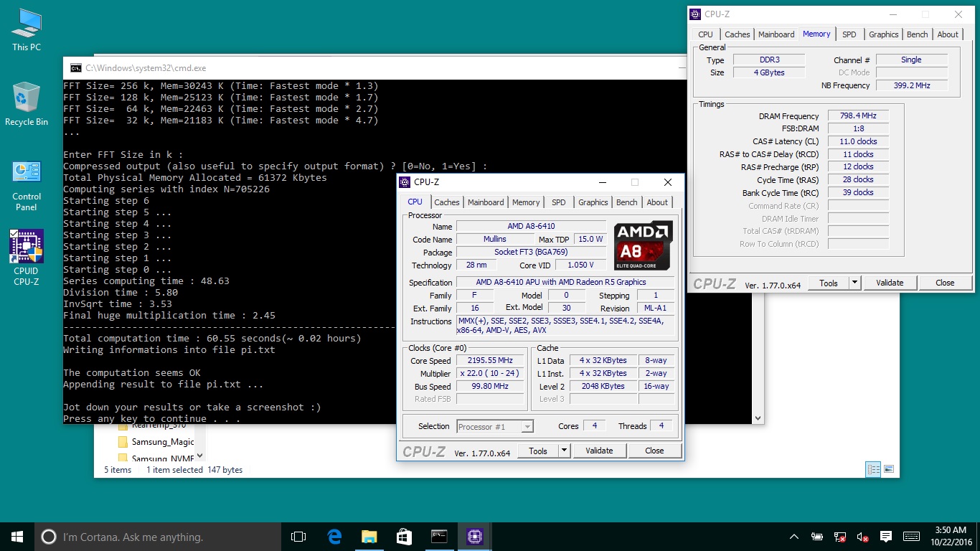Open Control Panel desktop icon
Viewport: 980px width, 551px height.
27,185
